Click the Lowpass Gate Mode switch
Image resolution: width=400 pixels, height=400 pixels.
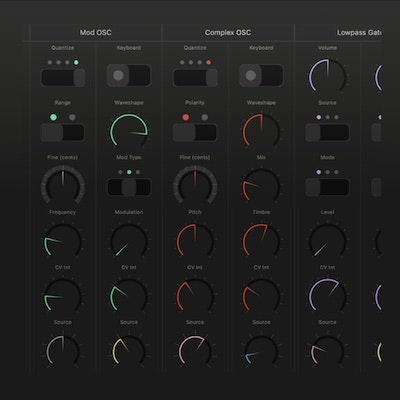[x=327, y=187]
